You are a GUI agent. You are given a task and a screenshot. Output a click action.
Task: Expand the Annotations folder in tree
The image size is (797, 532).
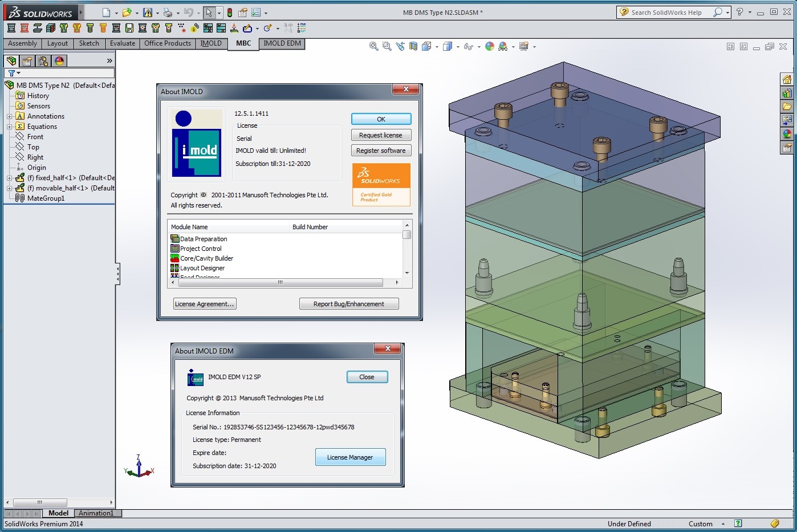(x=9, y=116)
